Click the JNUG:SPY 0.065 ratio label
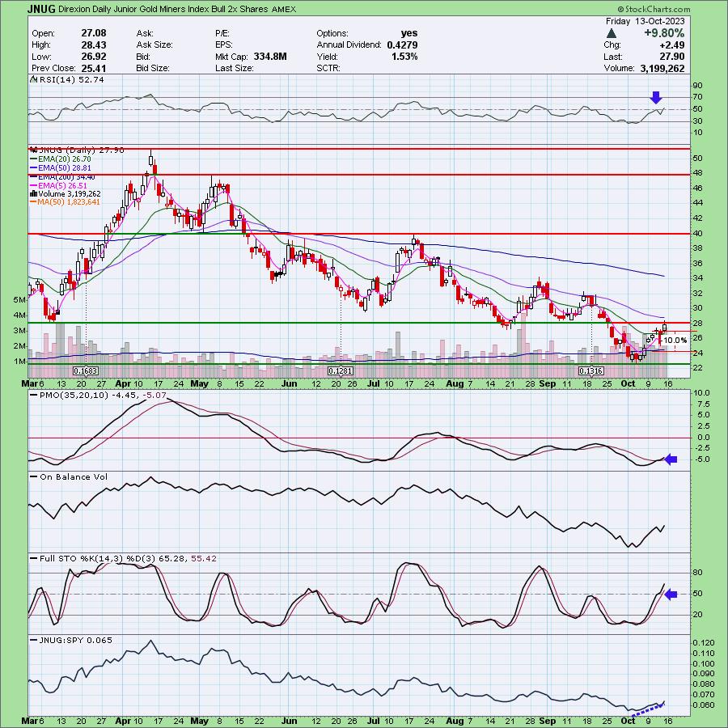This screenshot has height=728, width=728. click(71, 641)
